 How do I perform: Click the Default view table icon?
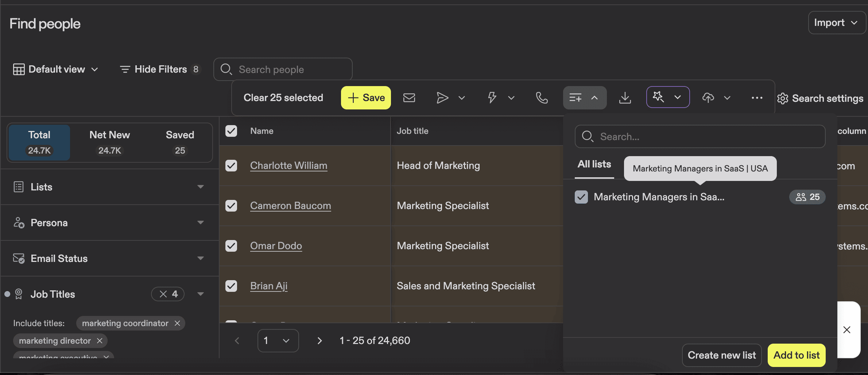(x=19, y=69)
